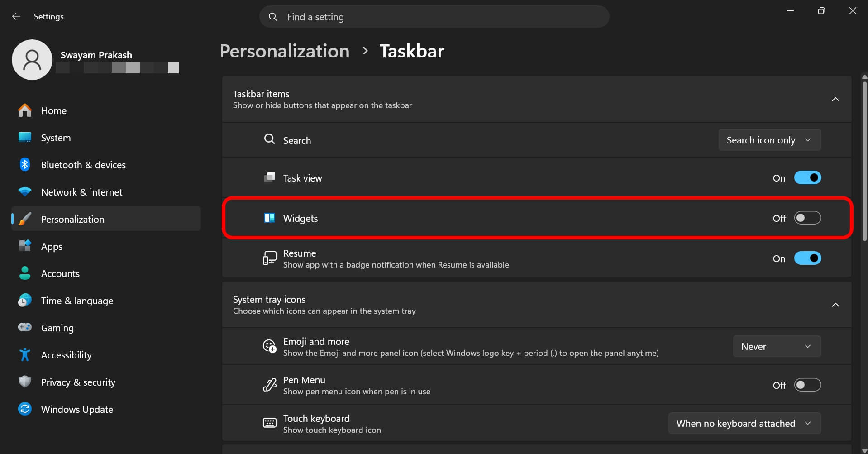The image size is (868, 454).
Task: Collapse the Taskbar items section
Action: (x=835, y=99)
